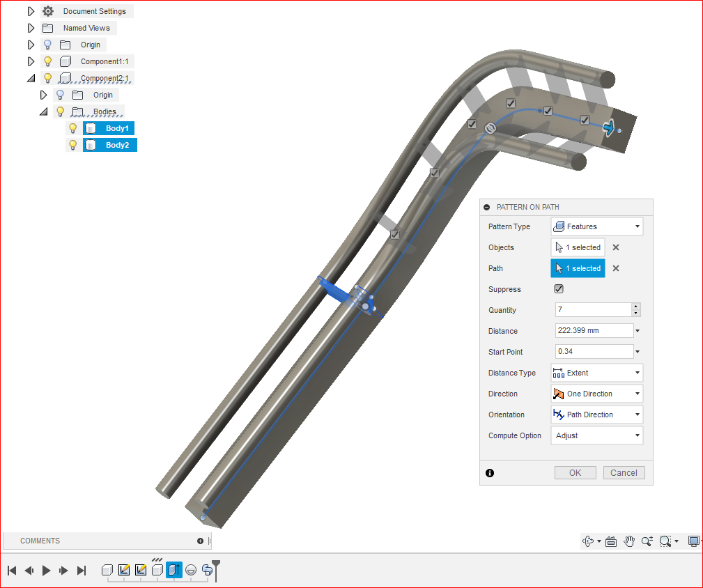Open the Document Settings gear icon
This screenshot has height=588, width=703.
pyautogui.click(x=47, y=10)
